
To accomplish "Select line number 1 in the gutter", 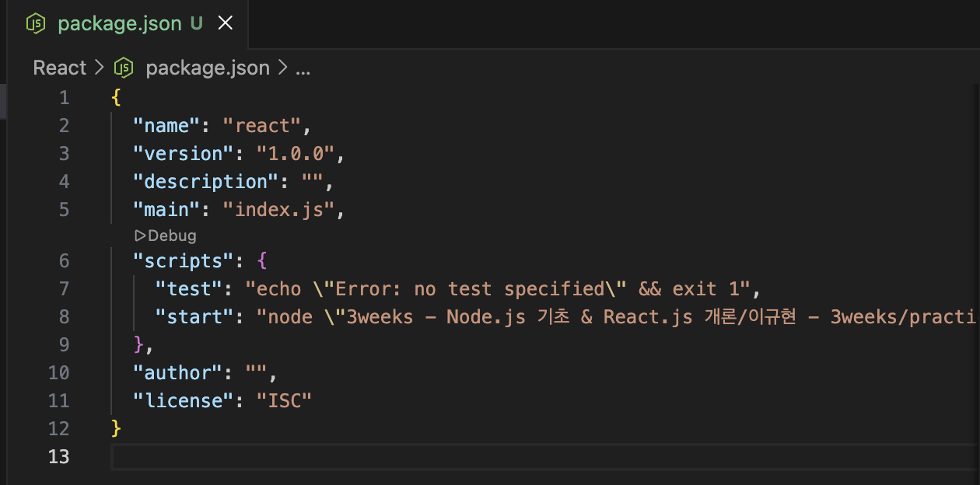I will click(x=64, y=98).
